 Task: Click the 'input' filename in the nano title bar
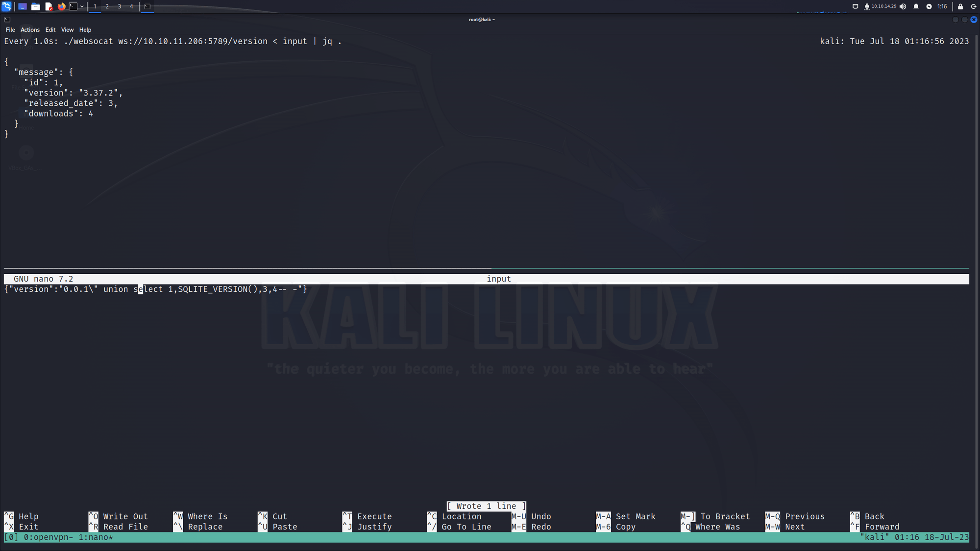click(499, 279)
